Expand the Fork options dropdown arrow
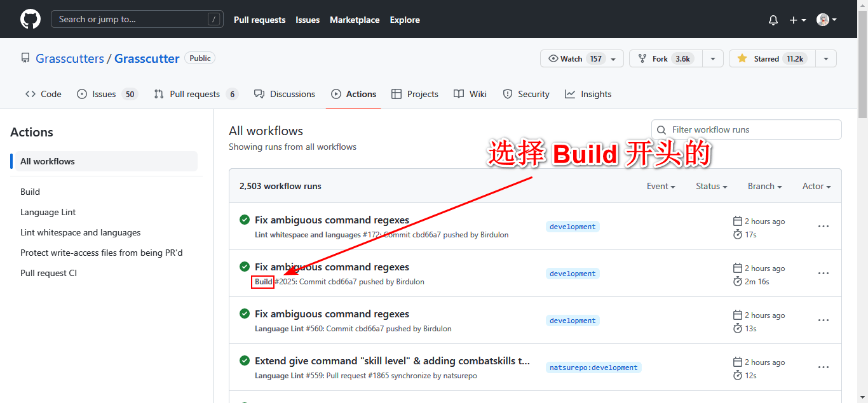This screenshot has width=868, height=403. point(712,58)
